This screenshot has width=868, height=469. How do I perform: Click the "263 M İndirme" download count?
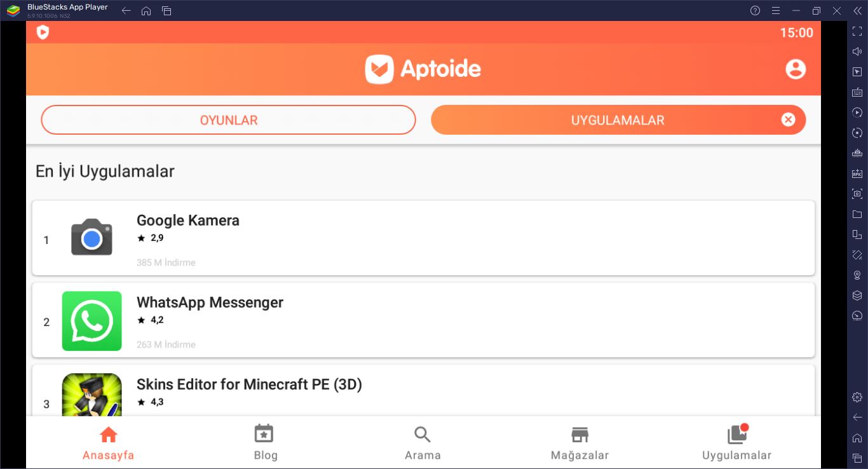tap(166, 344)
